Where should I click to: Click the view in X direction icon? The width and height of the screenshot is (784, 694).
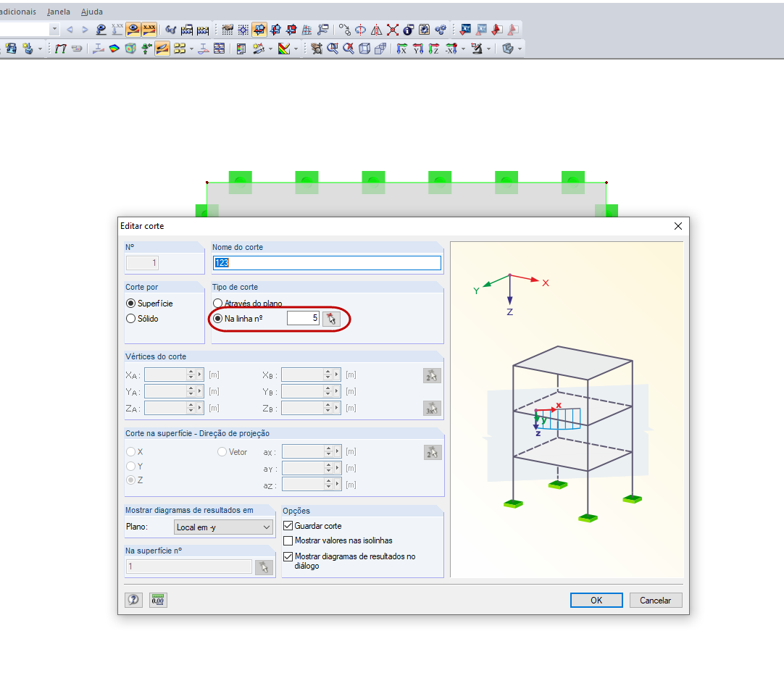pyautogui.click(x=401, y=49)
